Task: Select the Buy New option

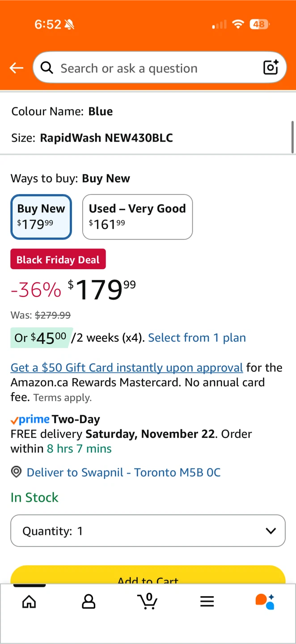Action: 41,217
